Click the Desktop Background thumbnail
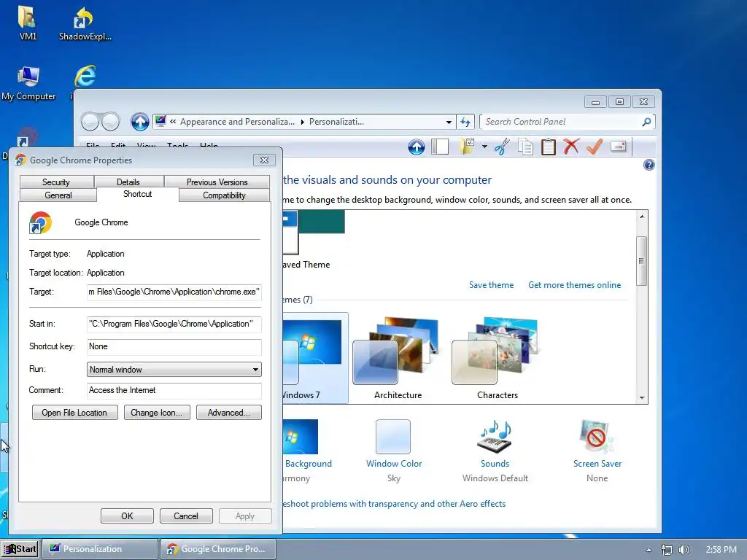This screenshot has height=560, width=747. [x=301, y=437]
